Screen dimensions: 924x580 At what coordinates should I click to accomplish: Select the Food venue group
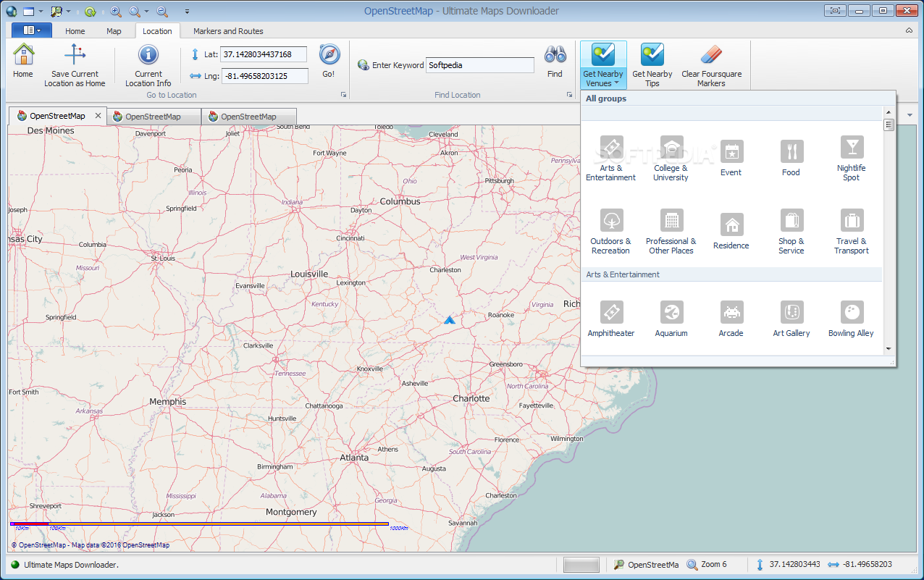click(x=791, y=159)
